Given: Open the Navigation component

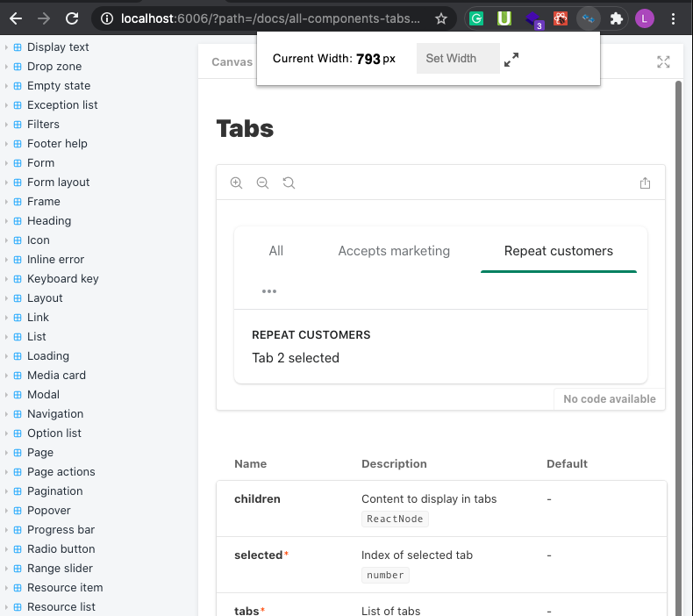Looking at the screenshot, I should coord(55,414).
